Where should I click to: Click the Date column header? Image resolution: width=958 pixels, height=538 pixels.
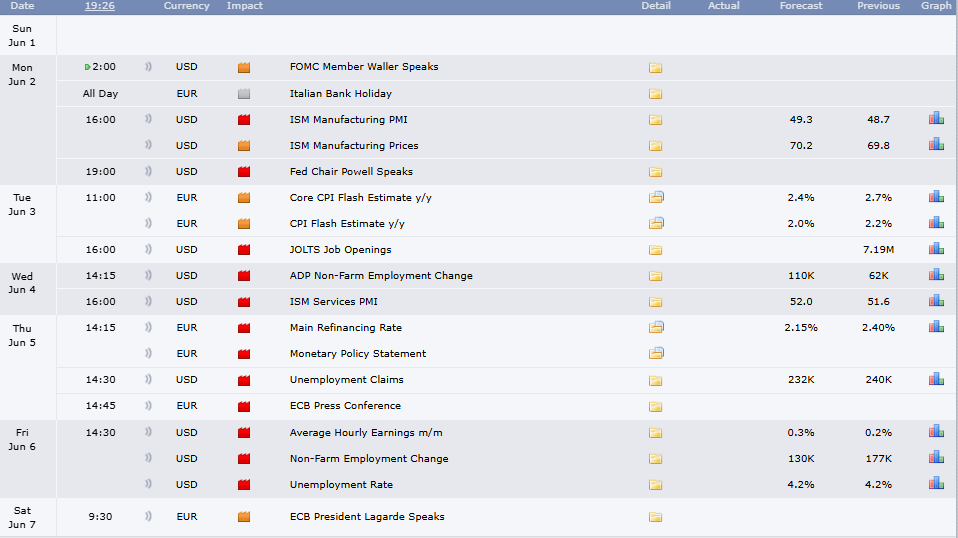point(22,5)
